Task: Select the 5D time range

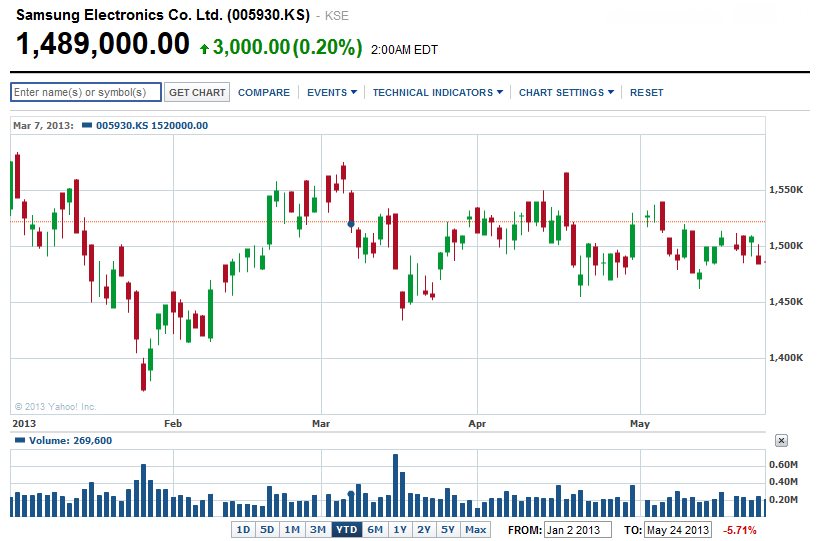Action: tap(267, 530)
